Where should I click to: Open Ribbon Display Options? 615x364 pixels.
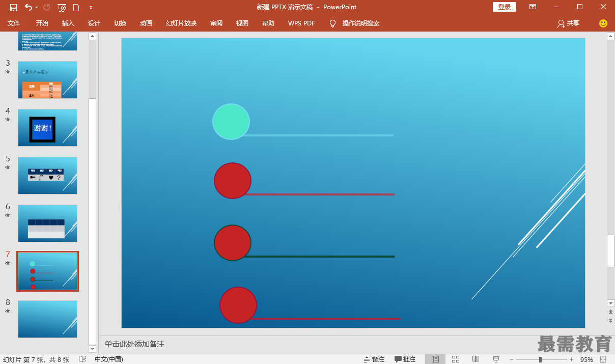tap(533, 7)
